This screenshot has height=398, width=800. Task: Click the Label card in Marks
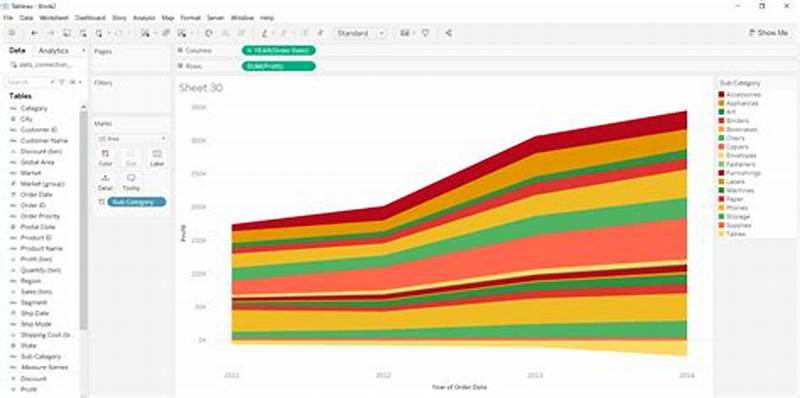coord(157,158)
